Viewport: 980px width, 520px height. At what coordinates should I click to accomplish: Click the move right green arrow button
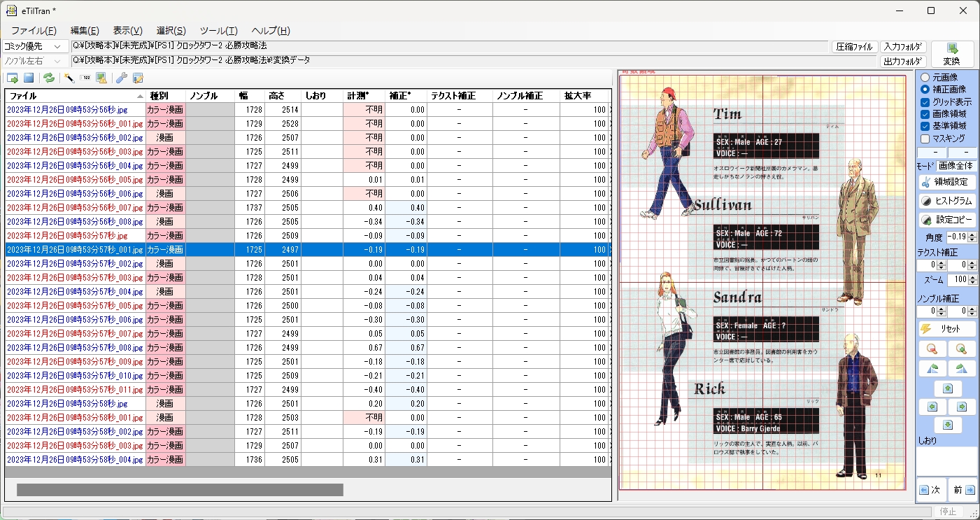[962, 407]
